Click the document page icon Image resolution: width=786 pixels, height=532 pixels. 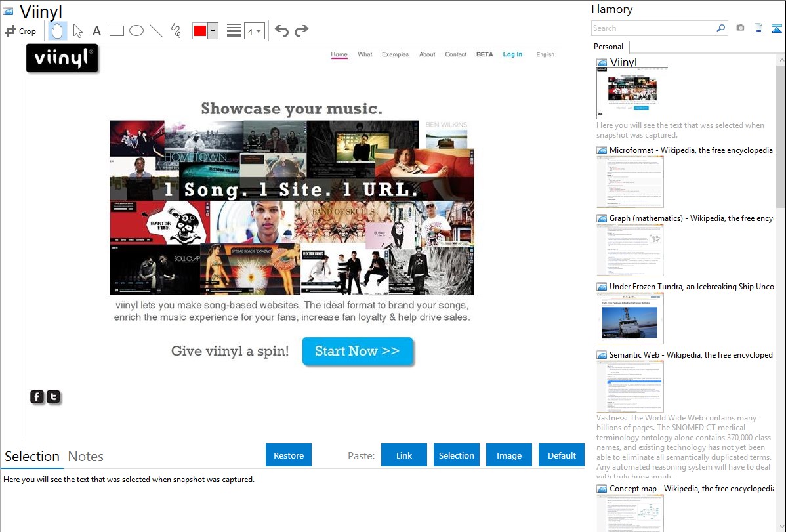click(758, 28)
